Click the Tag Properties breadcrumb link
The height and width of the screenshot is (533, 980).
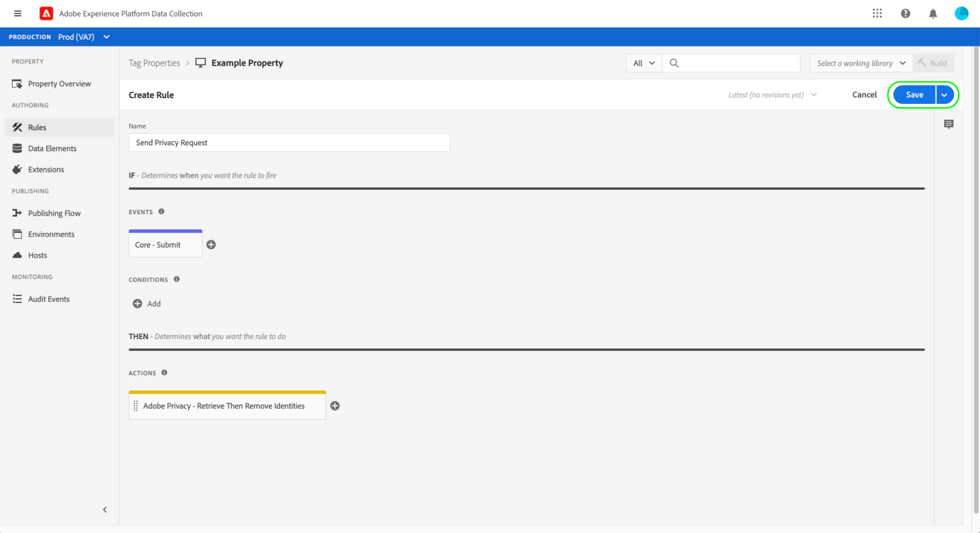coord(154,63)
